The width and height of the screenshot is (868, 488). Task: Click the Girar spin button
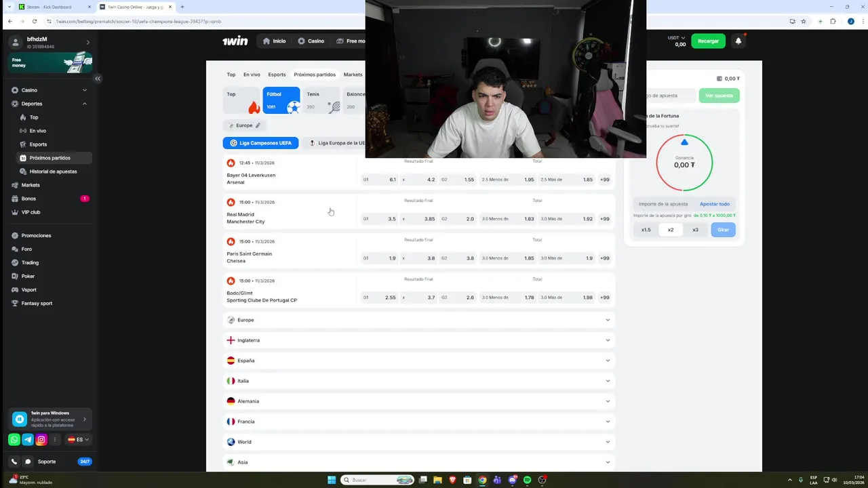(724, 230)
